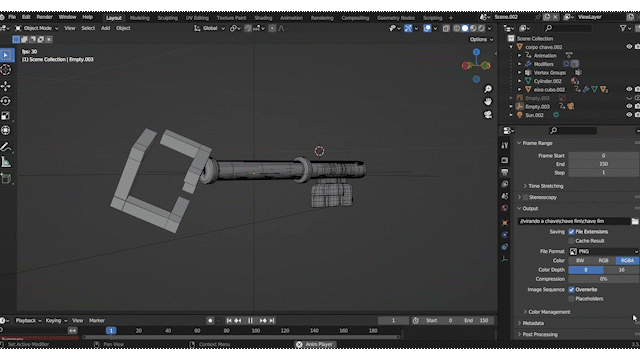
Task: Select the Transform tool
Action: pyautogui.click(x=6, y=131)
